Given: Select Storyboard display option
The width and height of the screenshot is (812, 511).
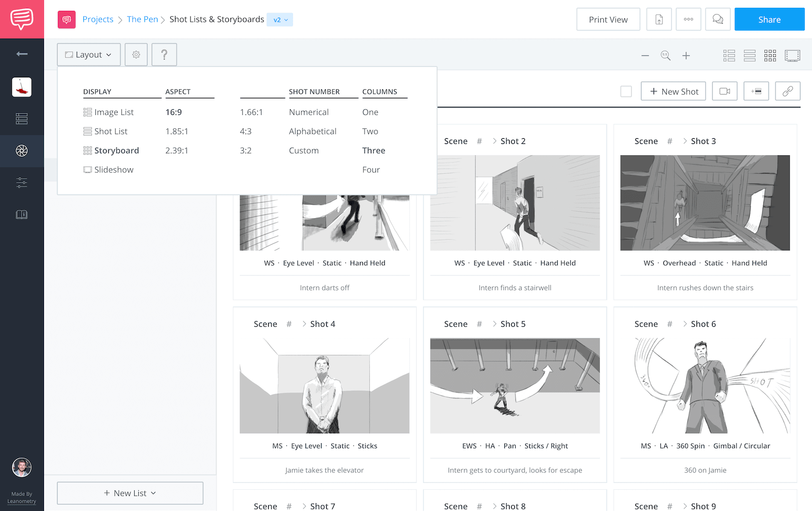Looking at the screenshot, I should point(111,151).
